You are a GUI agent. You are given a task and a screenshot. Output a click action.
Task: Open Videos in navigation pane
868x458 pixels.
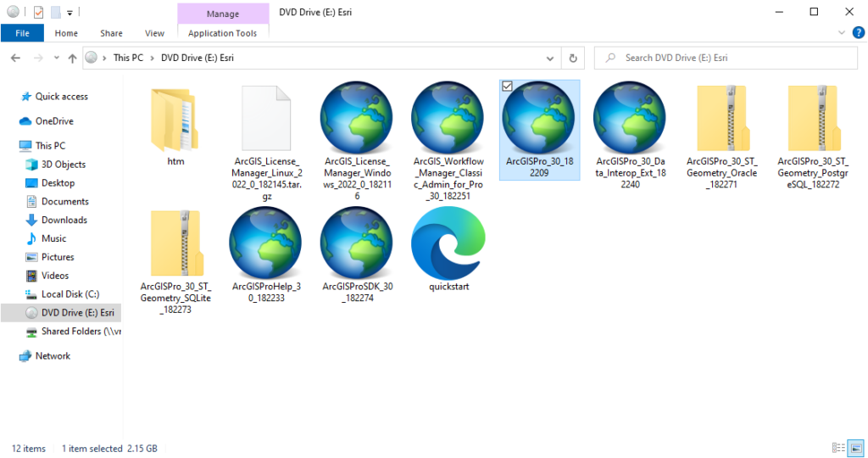(x=55, y=276)
